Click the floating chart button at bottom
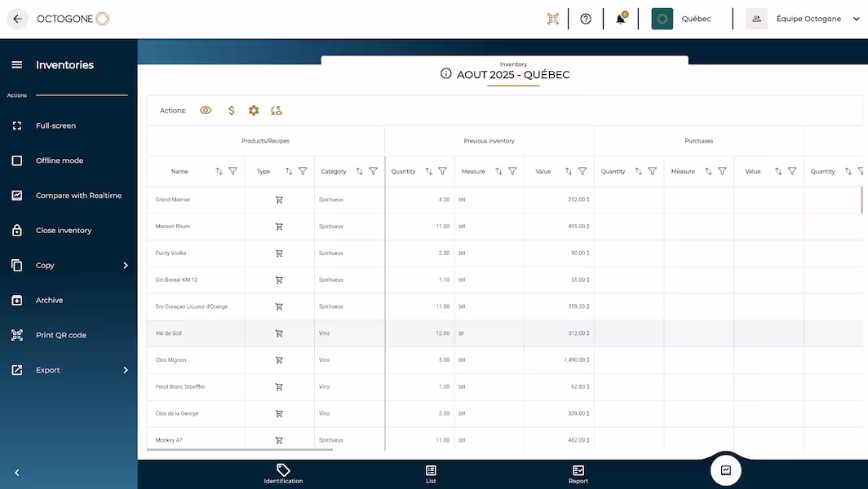 click(725, 470)
